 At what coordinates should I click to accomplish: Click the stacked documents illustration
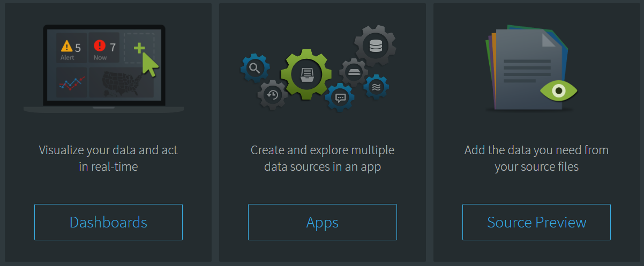coord(529,69)
